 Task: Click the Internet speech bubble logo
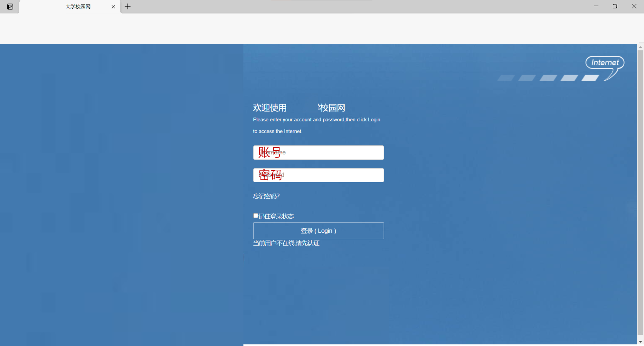coord(605,68)
